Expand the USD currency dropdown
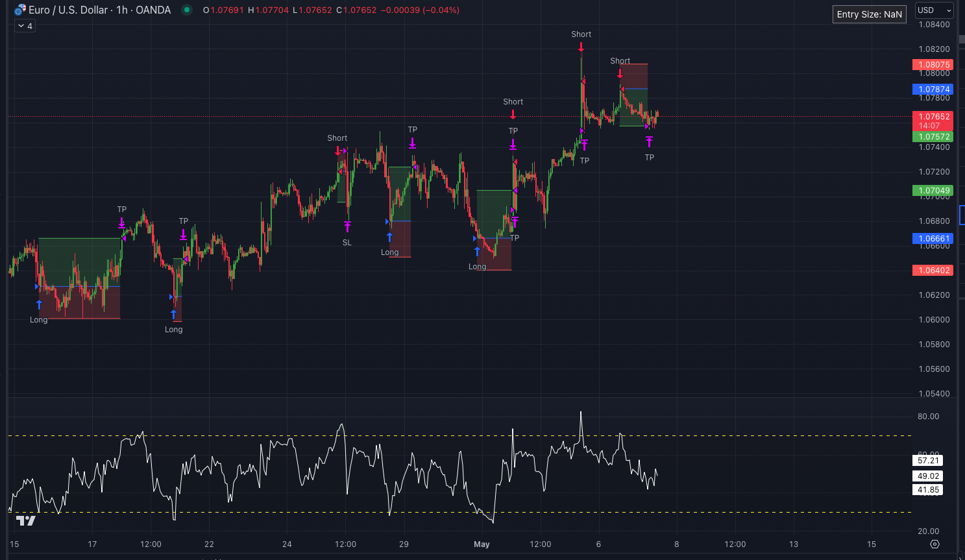The image size is (965, 560). click(934, 10)
